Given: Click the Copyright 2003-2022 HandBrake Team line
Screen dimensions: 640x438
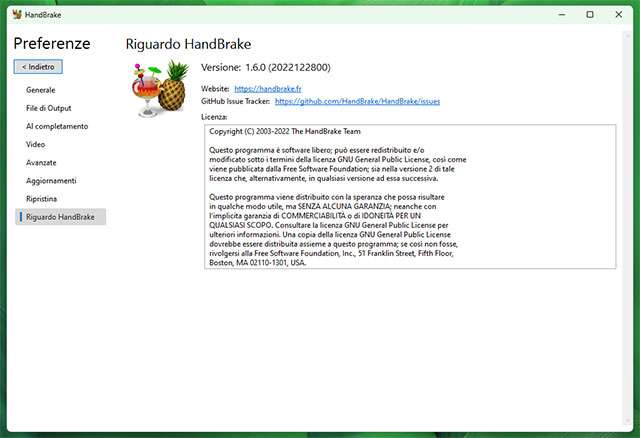Looking at the screenshot, I should (285, 131).
